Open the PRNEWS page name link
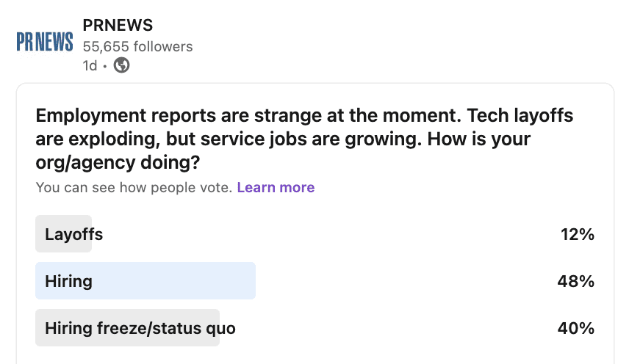629x364 pixels. (118, 25)
